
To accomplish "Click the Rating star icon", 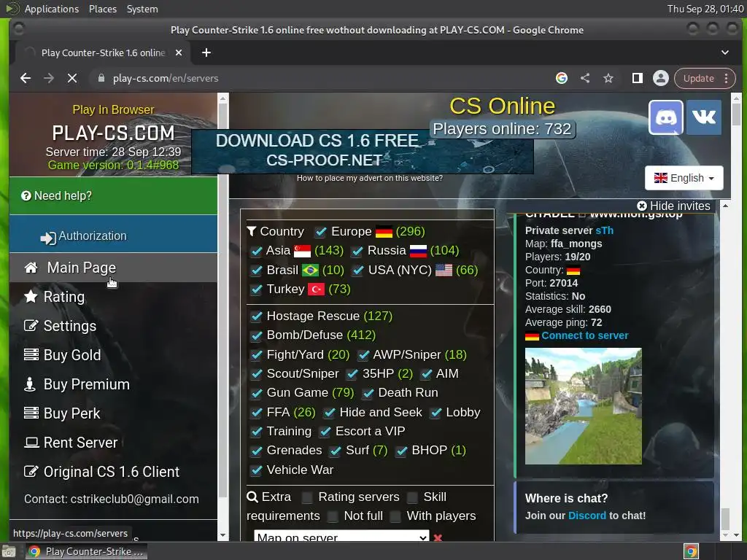I will 31,297.
